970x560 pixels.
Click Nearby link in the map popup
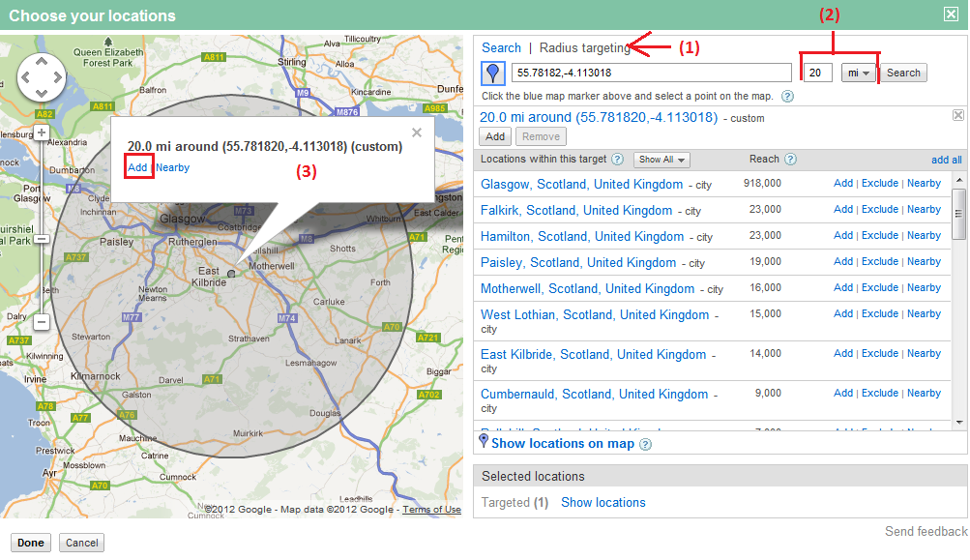[172, 167]
